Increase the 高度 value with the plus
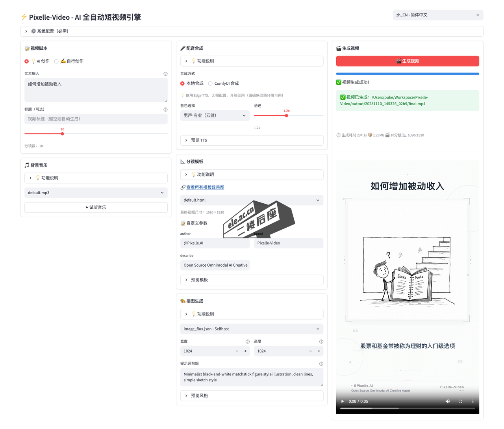Image resolution: width=504 pixels, height=429 pixels. click(319, 351)
